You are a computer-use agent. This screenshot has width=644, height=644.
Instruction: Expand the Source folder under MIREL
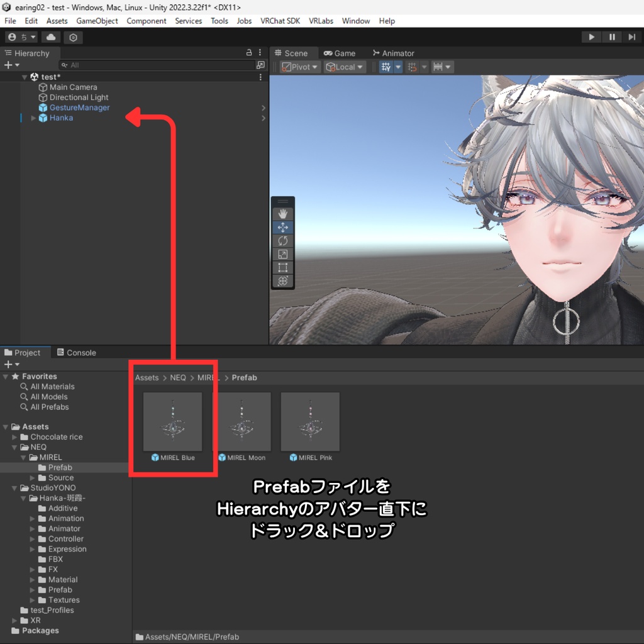click(x=33, y=478)
